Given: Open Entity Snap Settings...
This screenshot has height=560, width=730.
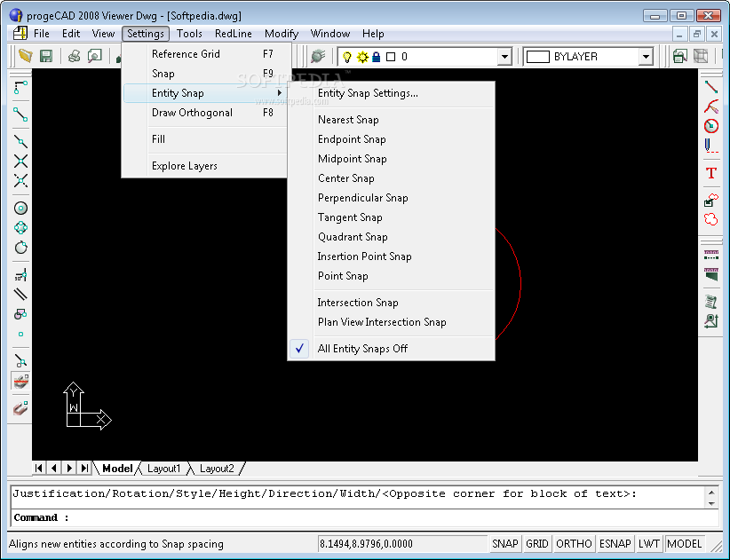Looking at the screenshot, I should coord(391,93).
